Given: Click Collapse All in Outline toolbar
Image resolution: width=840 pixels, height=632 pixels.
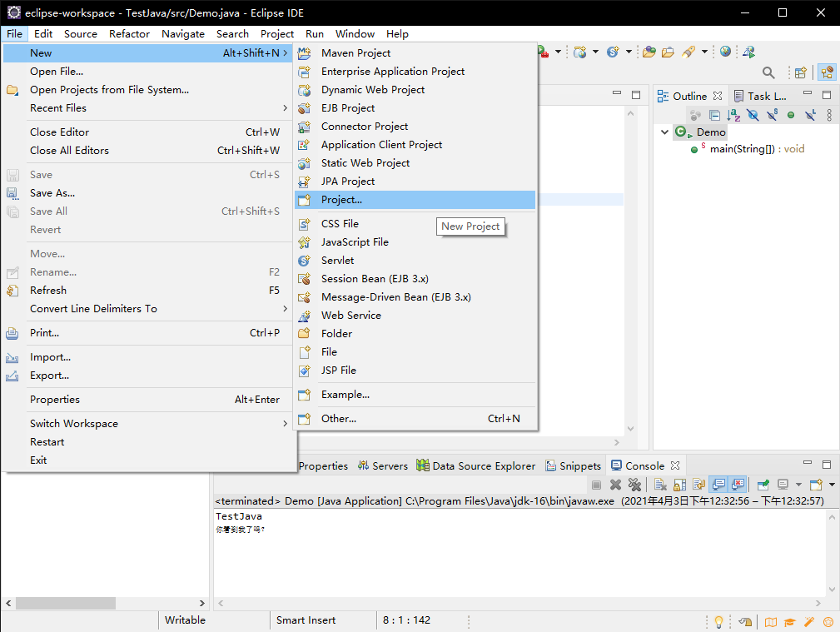Looking at the screenshot, I should tap(714, 115).
